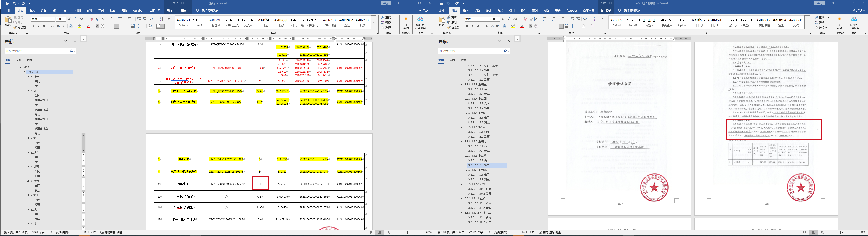This screenshot has width=868, height=236.
Task: Click enclosed character icon in left window
Action: click(x=103, y=26)
